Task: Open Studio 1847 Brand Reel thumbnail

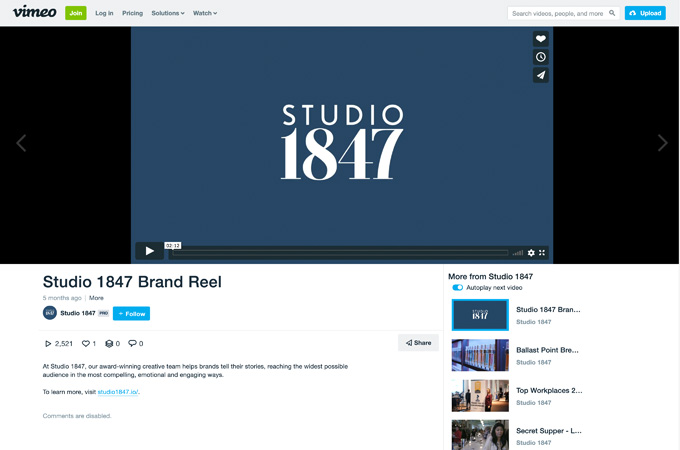Action: pos(480,315)
